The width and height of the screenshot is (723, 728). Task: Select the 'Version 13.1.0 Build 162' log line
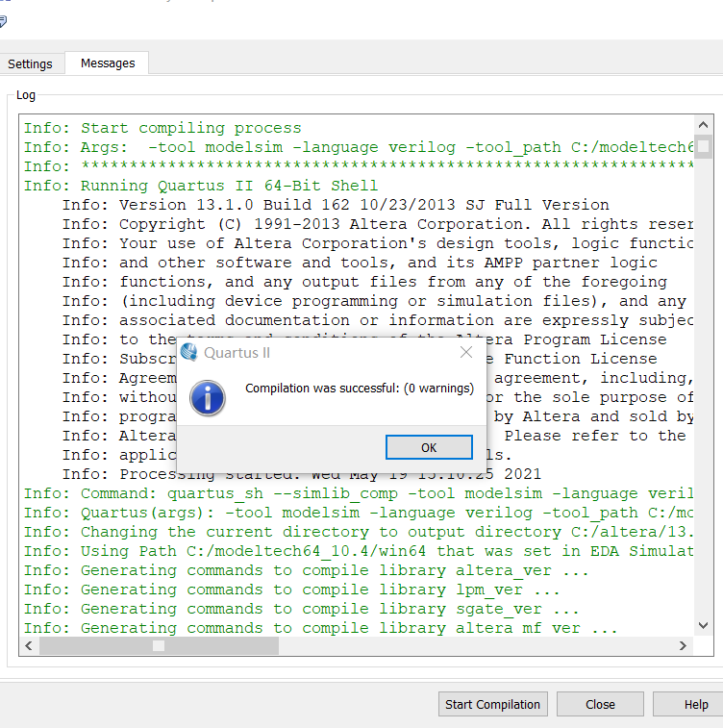click(336, 205)
